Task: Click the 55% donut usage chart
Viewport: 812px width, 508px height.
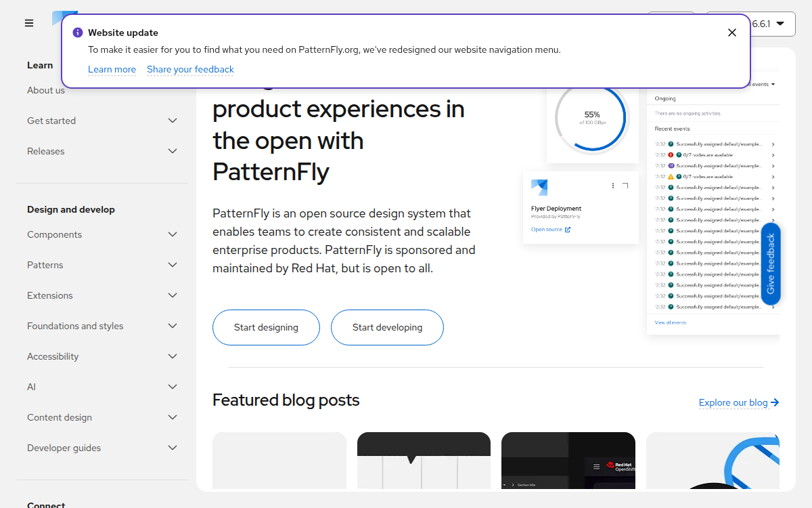Action: 592,117
